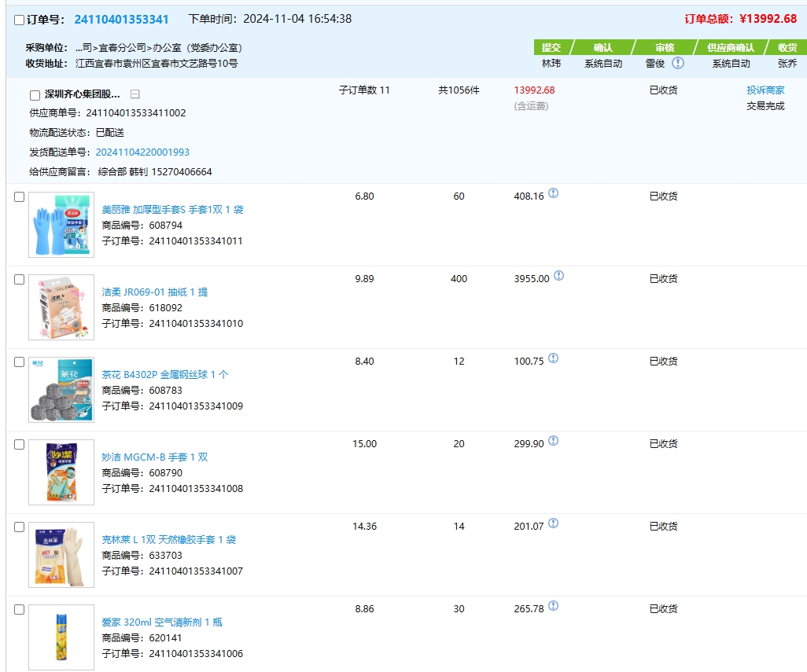This screenshot has width=807, height=672.
Task: Click the order time 2024-11-04 16:54:38
Action: [x=297, y=19]
